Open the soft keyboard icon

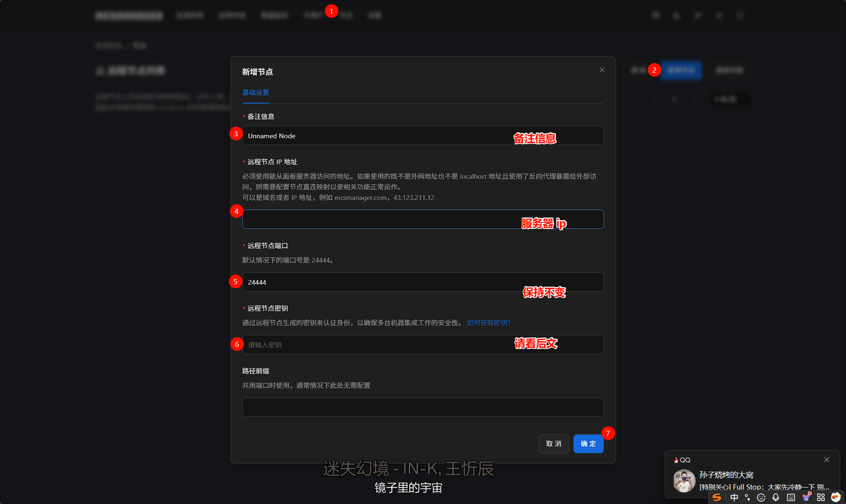(791, 497)
